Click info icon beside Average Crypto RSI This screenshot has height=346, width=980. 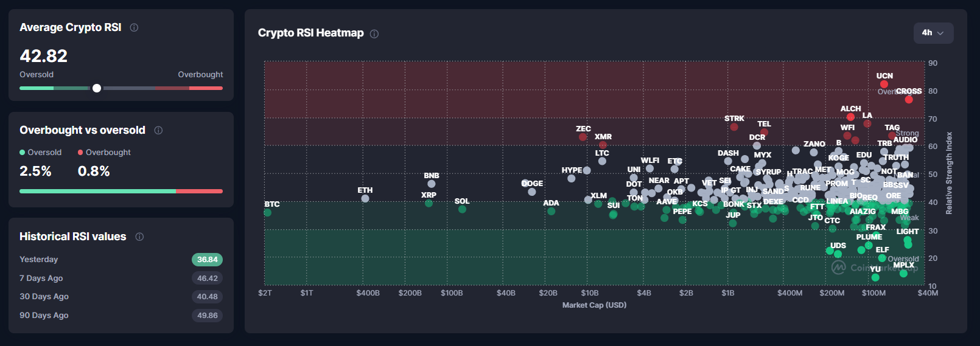(x=134, y=27)
